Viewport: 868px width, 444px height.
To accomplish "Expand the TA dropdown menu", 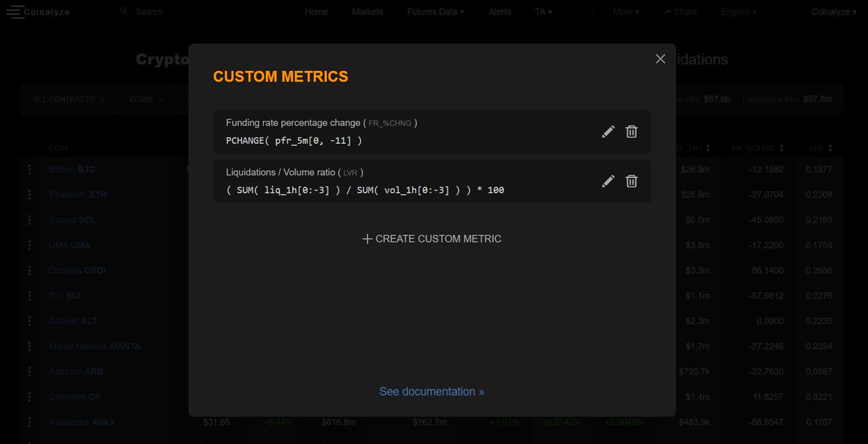I will [x=543, y=12].
